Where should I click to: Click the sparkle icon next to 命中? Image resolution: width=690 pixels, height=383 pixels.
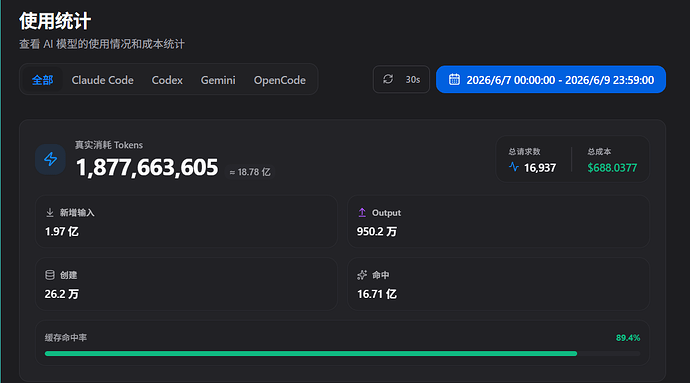tap(362, 275)
